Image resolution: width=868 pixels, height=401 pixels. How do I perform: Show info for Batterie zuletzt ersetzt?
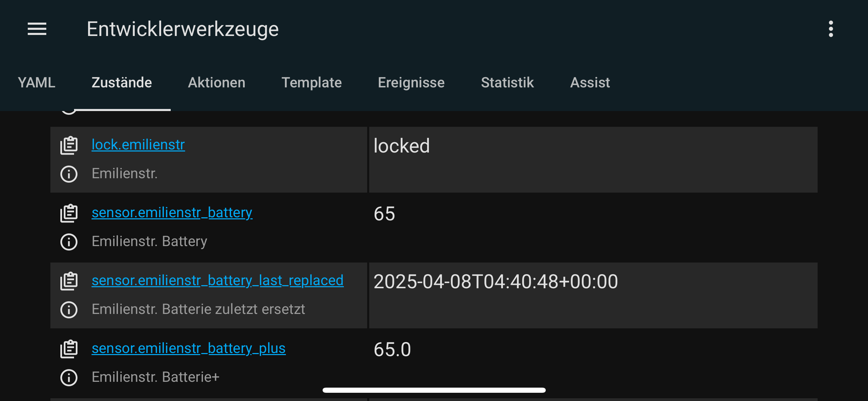[69, 310]
